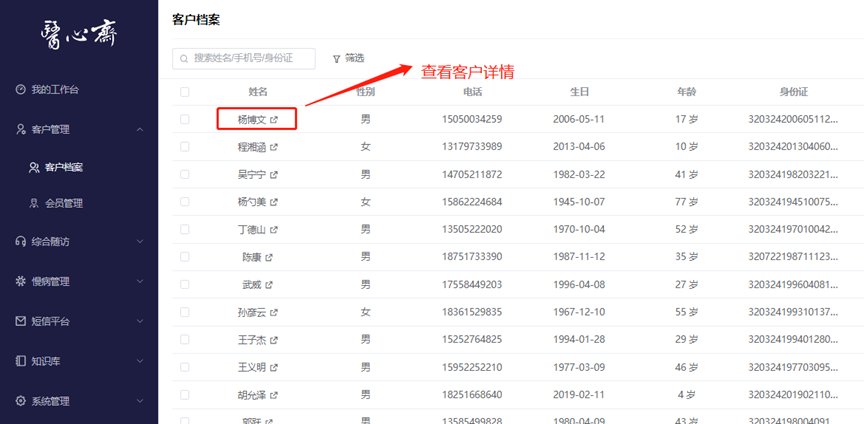864x424 pixels.
Task: Click the 筛选 filter button label
Action: click(x=354, y=58)
